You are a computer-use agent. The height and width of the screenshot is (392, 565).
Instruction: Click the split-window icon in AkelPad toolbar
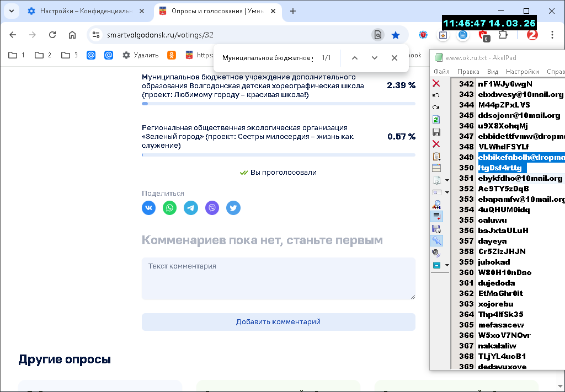coord(436,168)
